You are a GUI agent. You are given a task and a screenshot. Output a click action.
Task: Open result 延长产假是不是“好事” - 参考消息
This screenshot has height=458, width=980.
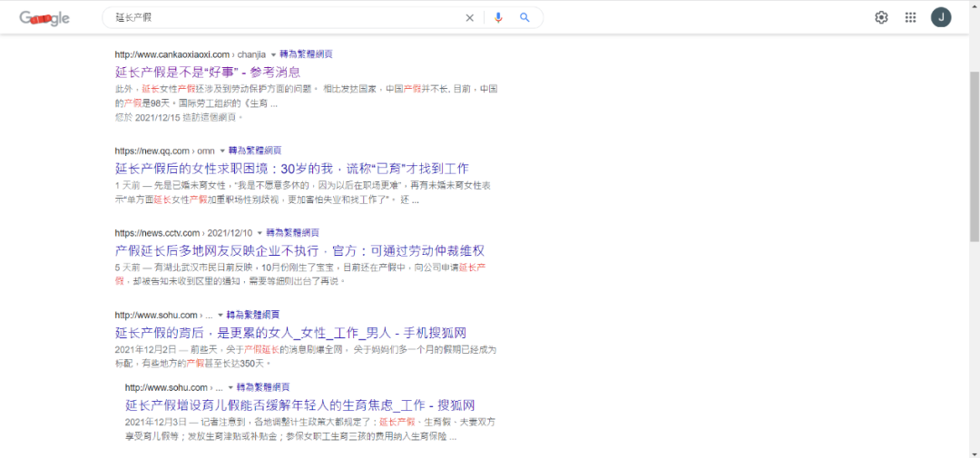208,72
